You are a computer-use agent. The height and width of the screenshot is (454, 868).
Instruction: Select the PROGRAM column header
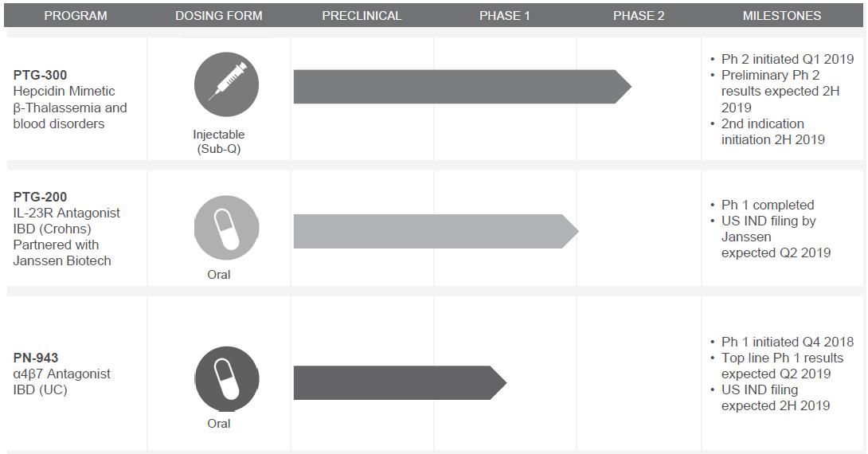(76, 16)
